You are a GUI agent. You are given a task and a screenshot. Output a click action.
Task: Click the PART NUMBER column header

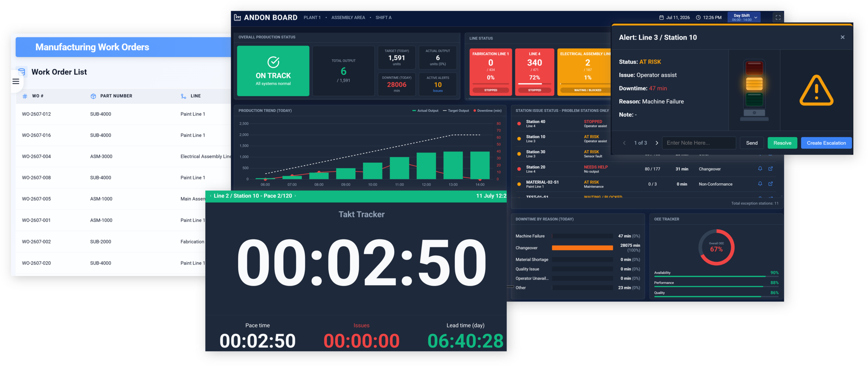click(116, 96)
